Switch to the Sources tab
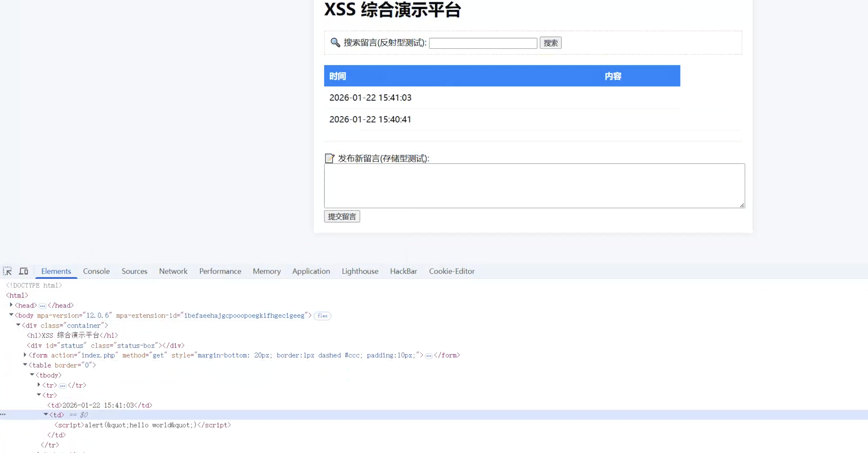868x453 pixels. (135, 271)
